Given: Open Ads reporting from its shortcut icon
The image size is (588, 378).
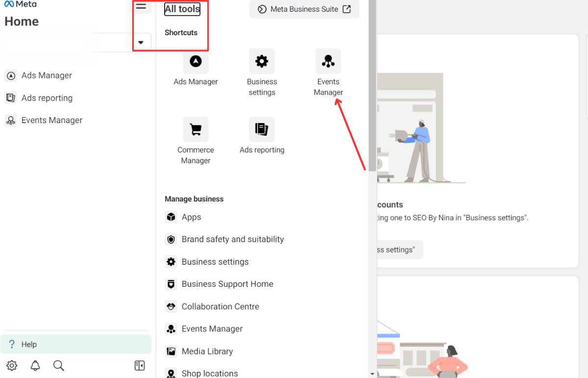Looking at the screenshot, I should [x=262, y=129].
